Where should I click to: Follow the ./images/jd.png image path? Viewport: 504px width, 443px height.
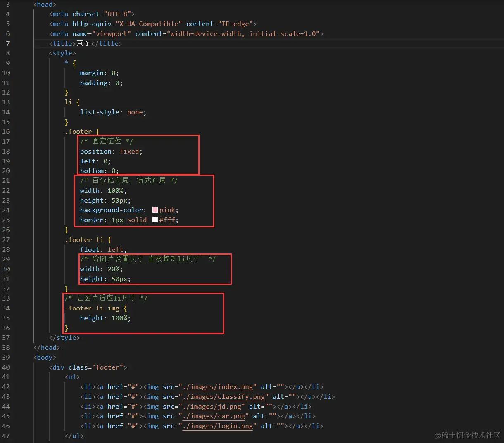pos(212,407)
